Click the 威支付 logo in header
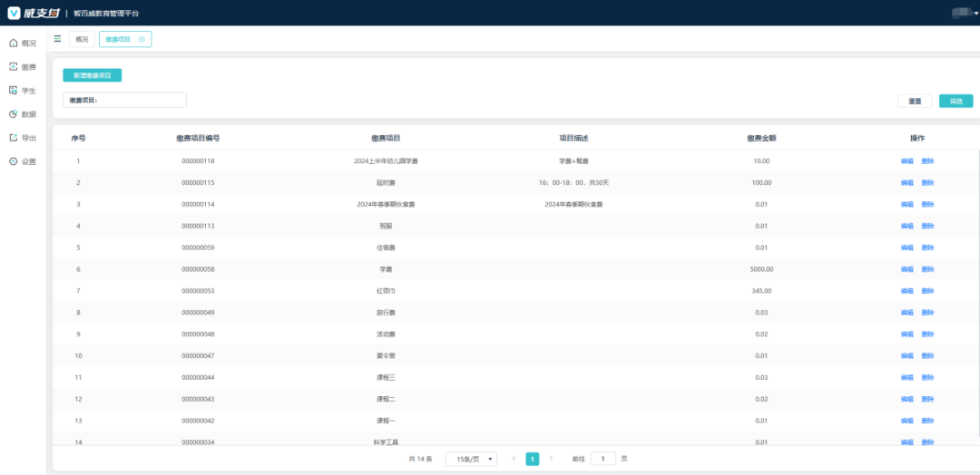The image size is (980, 475). coord(33,13)
